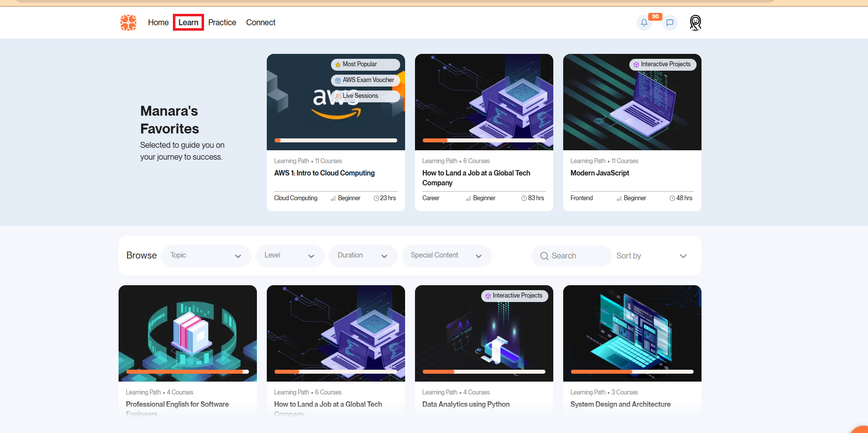Click the Manara orange logo icon
Image resolution: width=868 pixels, height=433 pixels.
point(128,22)
